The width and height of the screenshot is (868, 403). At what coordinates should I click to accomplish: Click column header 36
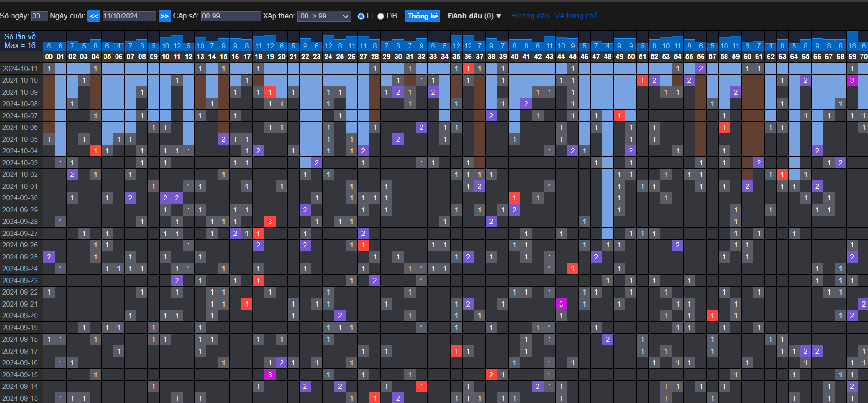468,57
